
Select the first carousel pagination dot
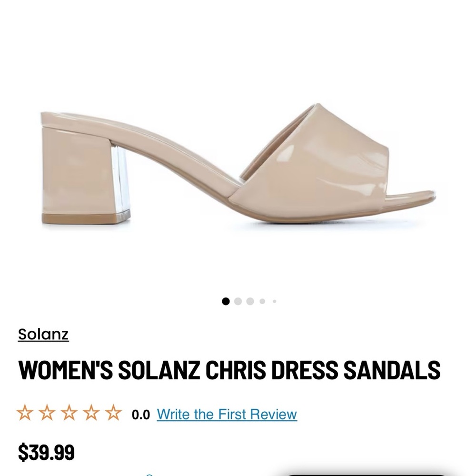tap(225, 301)
